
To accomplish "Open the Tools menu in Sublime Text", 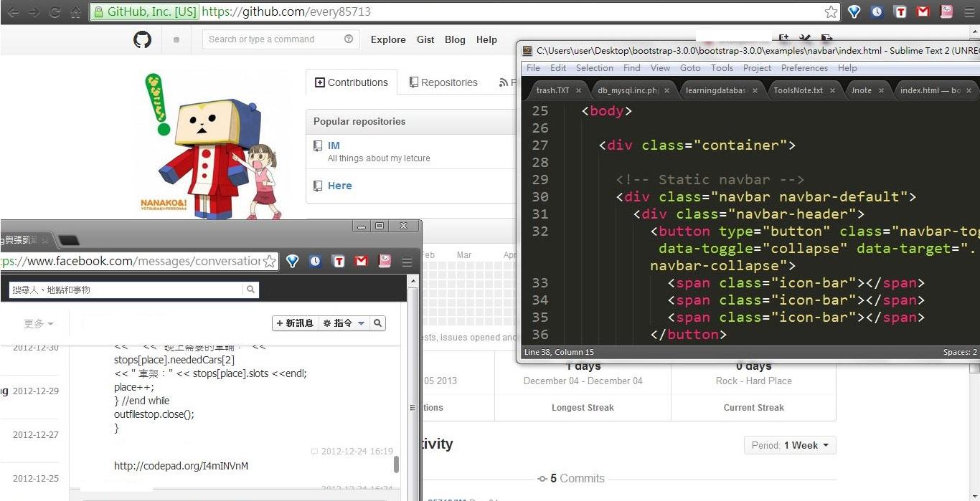I will pos(722,68).
